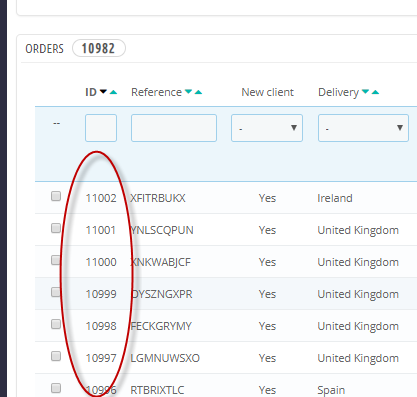Select order ID 11002

[101, 198]
